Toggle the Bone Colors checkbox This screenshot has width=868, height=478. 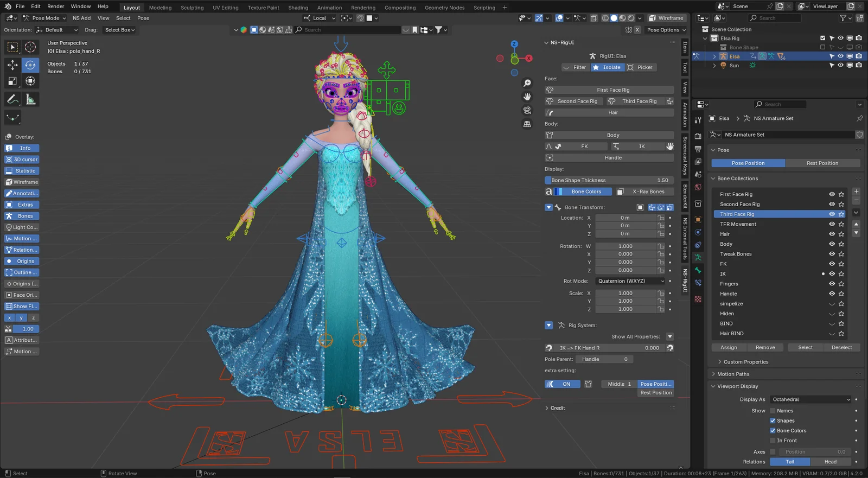pyautogui.click(x=773, y=431)
